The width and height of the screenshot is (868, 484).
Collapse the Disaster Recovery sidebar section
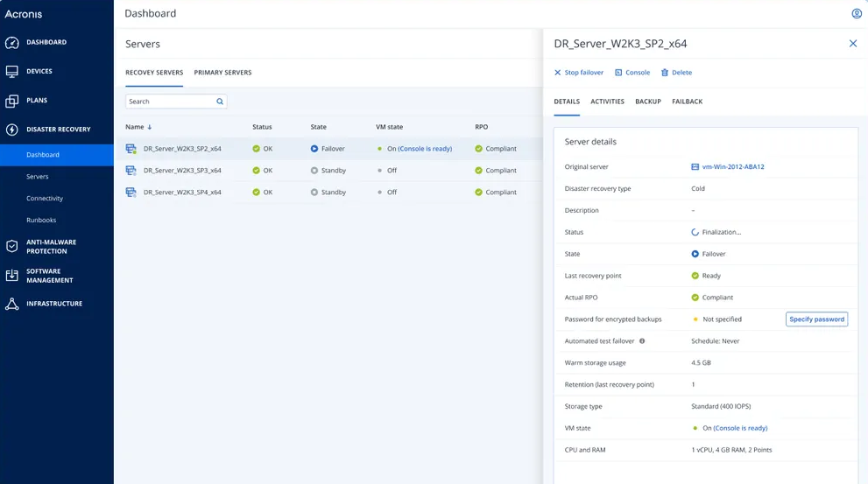click(58, 130)
